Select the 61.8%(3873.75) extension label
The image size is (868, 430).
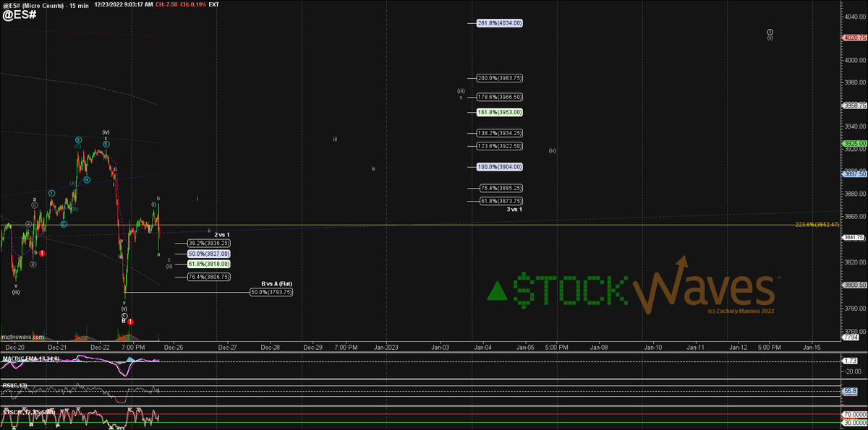coord(501,201)
